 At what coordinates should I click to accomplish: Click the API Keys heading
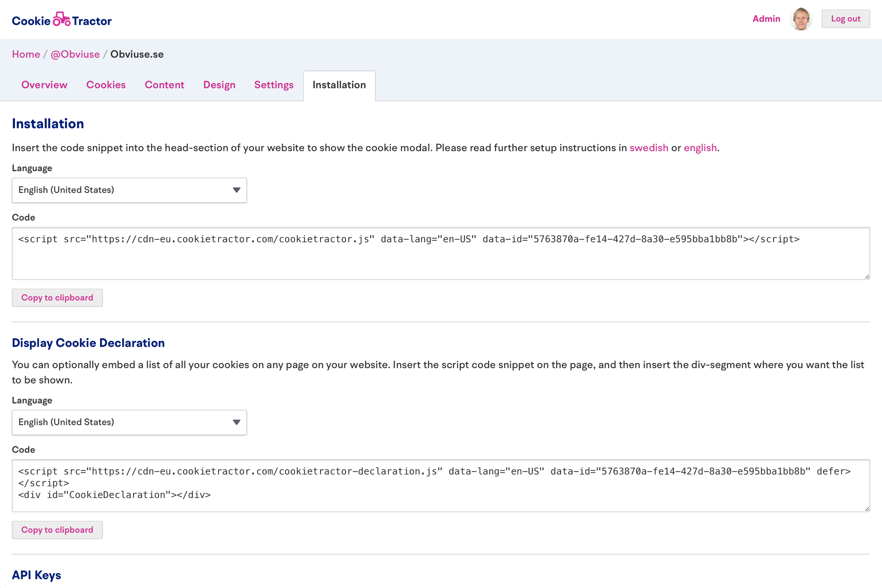click(36, 575)
